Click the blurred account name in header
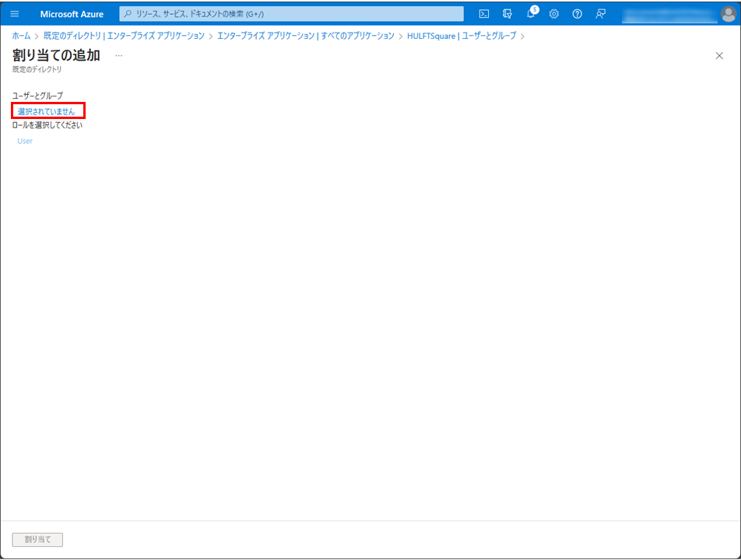 pos(668,14)
